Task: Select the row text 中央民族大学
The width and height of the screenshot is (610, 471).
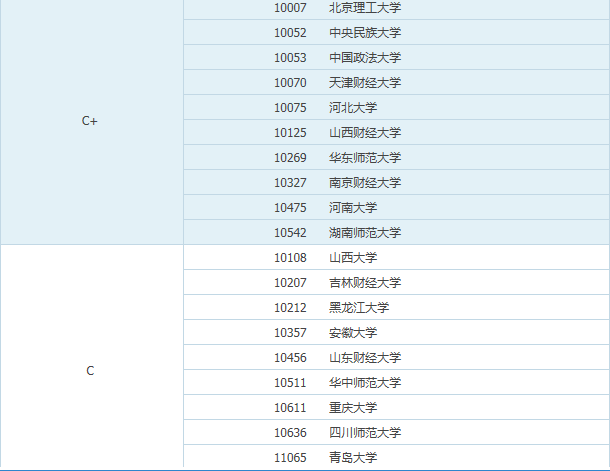Action: click(x=365, y=33)
